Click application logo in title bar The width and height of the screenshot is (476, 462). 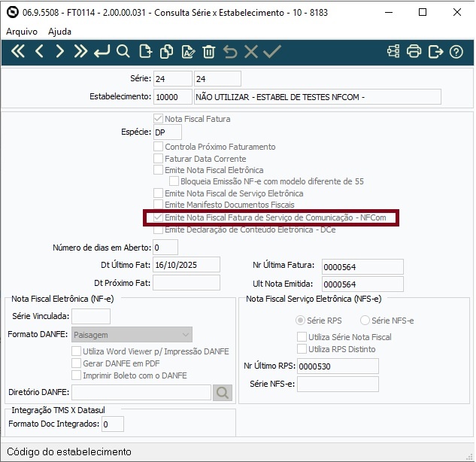tap(13, 13)
